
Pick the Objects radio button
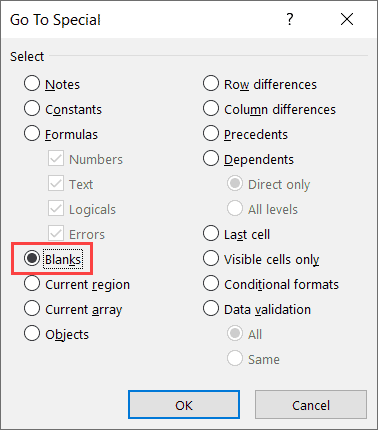(32, 333)
